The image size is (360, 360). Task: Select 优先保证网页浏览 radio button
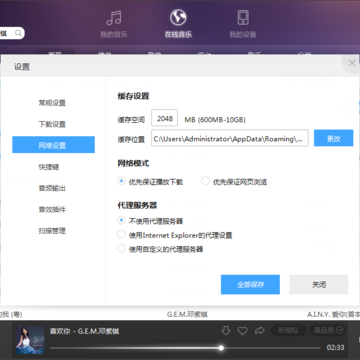pyautogui.click(x=205, y=181)
